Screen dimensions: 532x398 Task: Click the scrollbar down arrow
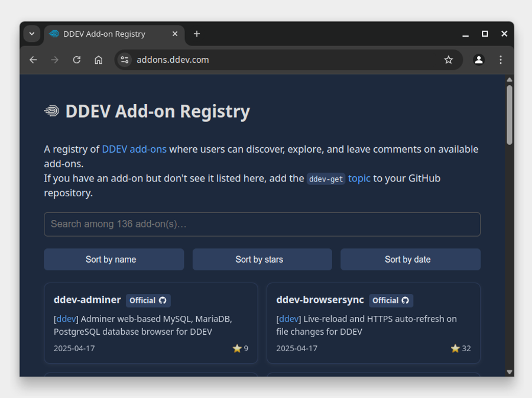(x=510, y=372)
